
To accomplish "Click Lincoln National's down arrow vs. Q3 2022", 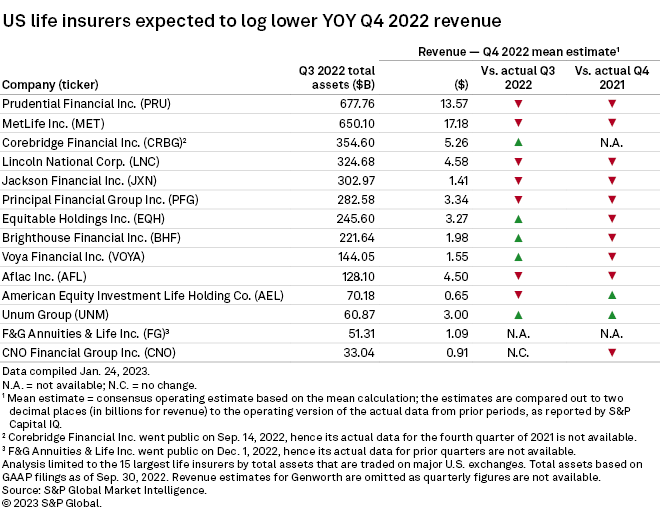I will point(518,162).
